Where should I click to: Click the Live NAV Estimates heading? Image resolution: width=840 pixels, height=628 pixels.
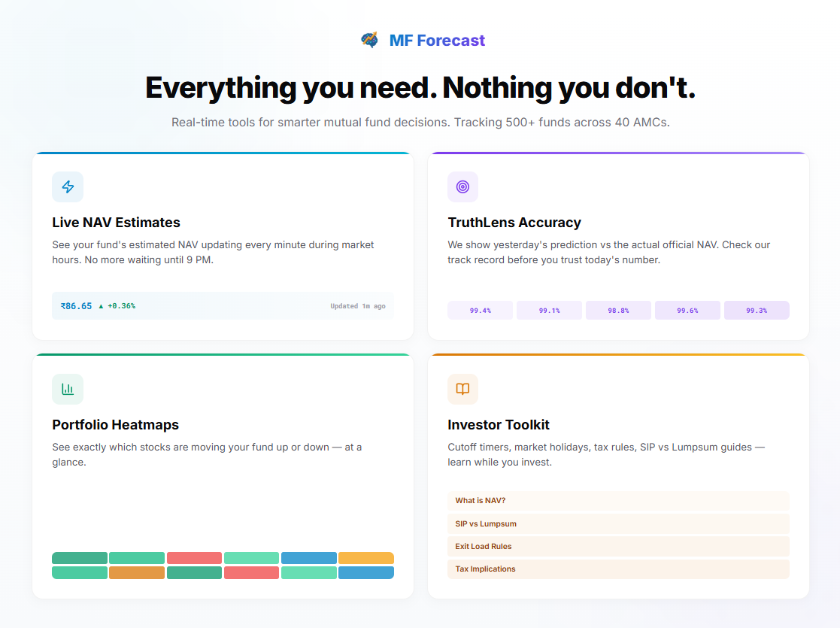tap(117, 223)
